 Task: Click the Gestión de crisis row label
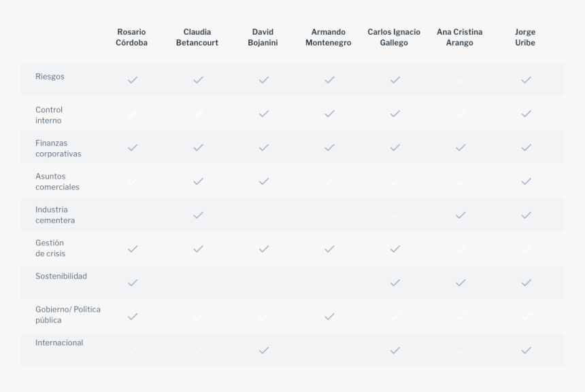click(x=50, y=248)
